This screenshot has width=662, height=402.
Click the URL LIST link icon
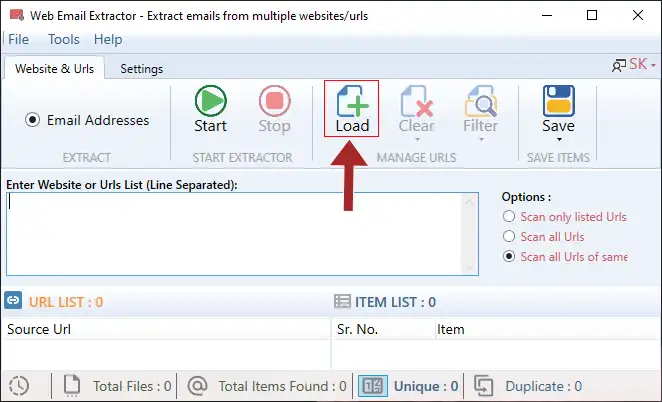pos(13,301)
